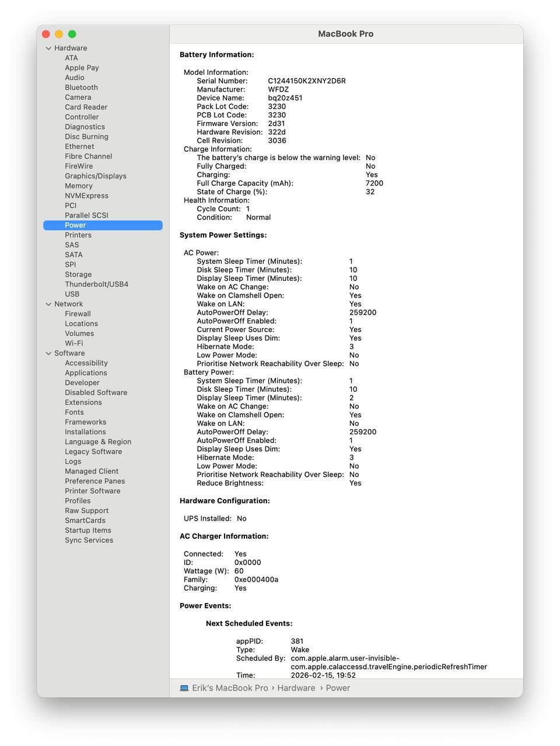This screenshot has width=560, height=746.
Task: Select Graphics/Displays in sidebar
Action: click(96, 176)
